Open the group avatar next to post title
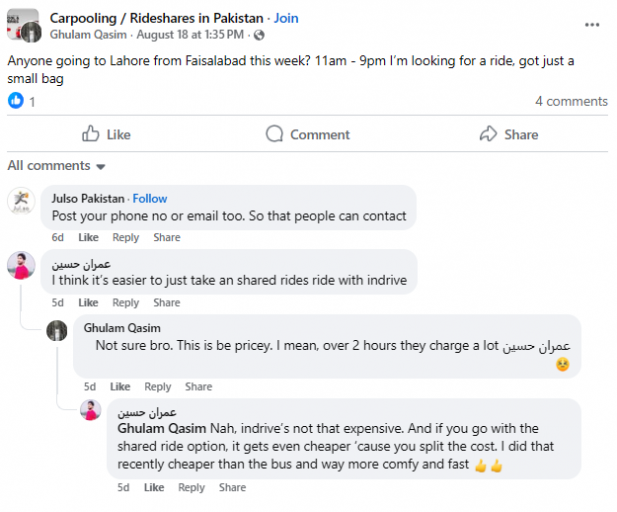This screenshot has width=617, height=512. point(24,25)
